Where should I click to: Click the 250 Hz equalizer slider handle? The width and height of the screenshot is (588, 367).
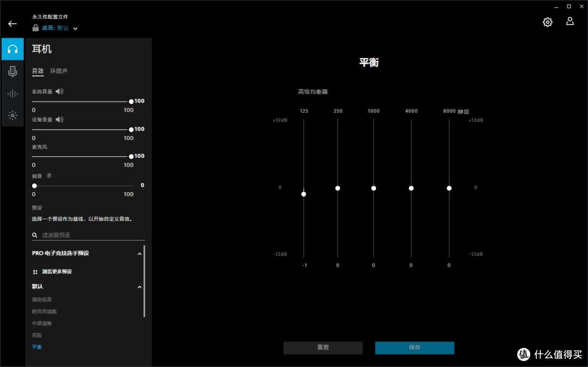338,188
